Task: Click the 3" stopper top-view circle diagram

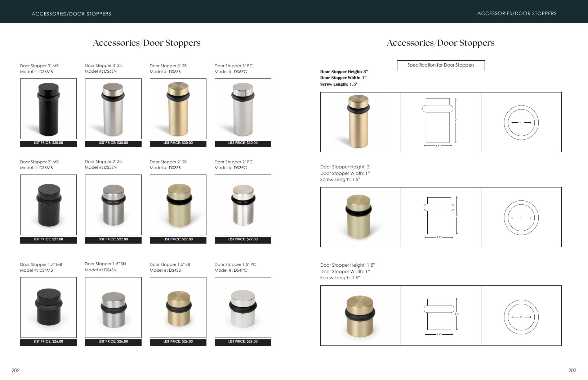Action: pos(521,122)
